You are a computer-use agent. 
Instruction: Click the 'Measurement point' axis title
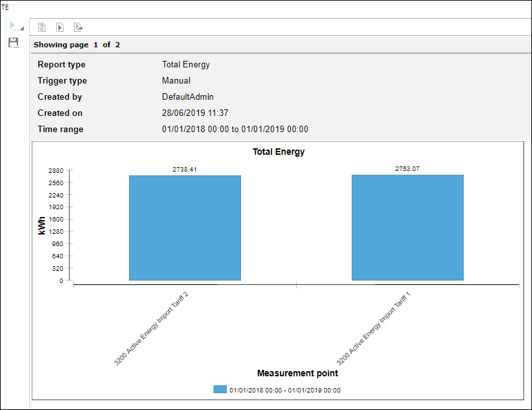pos(297,373)
